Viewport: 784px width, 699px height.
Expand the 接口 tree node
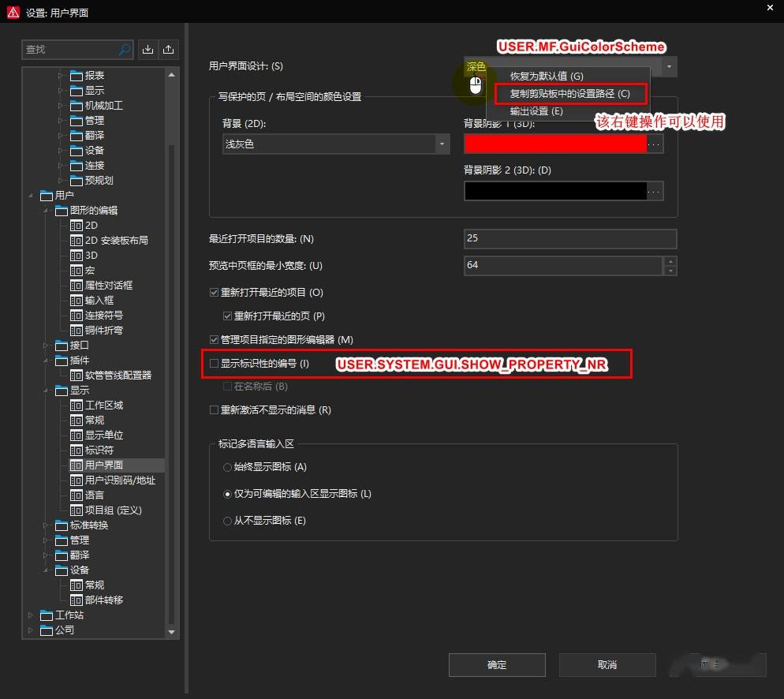[x=45, y=345]
